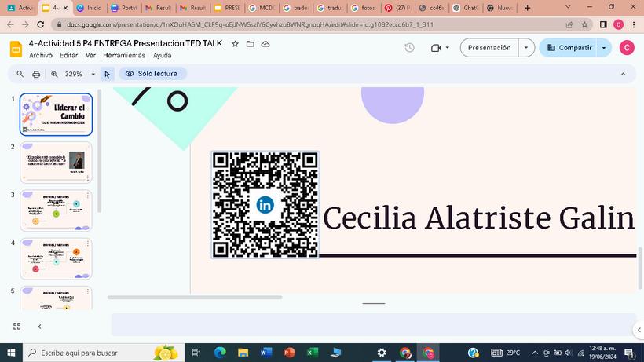Screen dimensions: 644x362
Task: Open version history clock icon
Action: [x=409, y=48]
